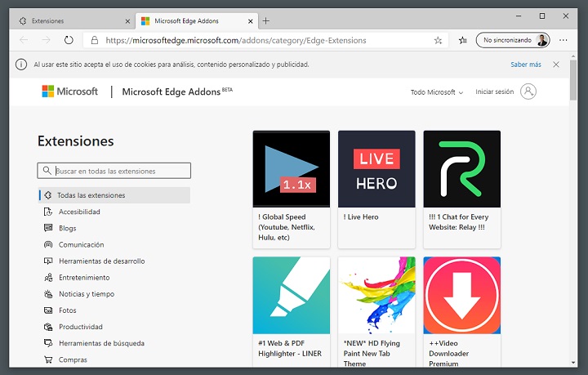Click the '! Live Hero' title text

(x=361, y=217)
